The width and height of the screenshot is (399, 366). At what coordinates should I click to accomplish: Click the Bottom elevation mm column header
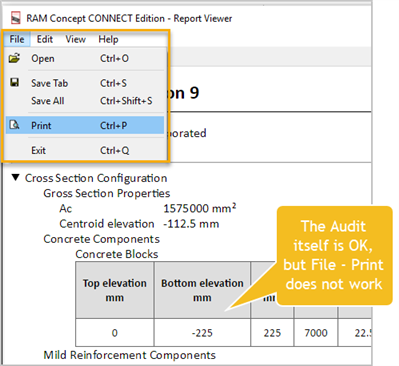(202, 290)
